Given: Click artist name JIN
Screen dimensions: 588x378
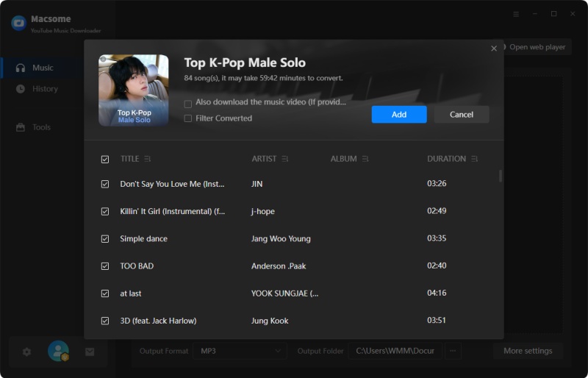Looking at the screenshot, I should coord(257,184).
